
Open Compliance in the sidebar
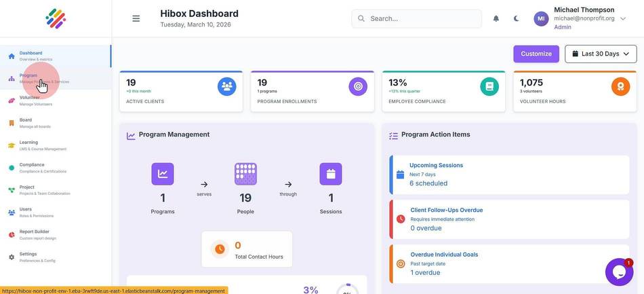[x=56, y=168]
